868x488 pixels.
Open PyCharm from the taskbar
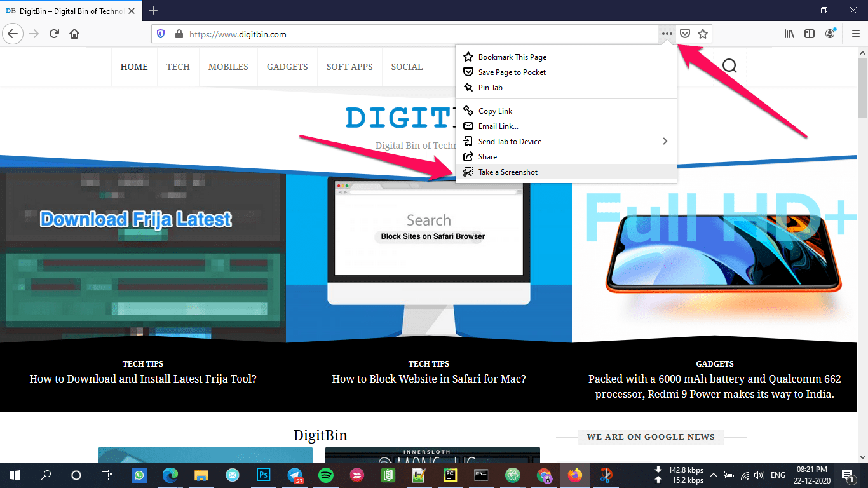[451, 475]
